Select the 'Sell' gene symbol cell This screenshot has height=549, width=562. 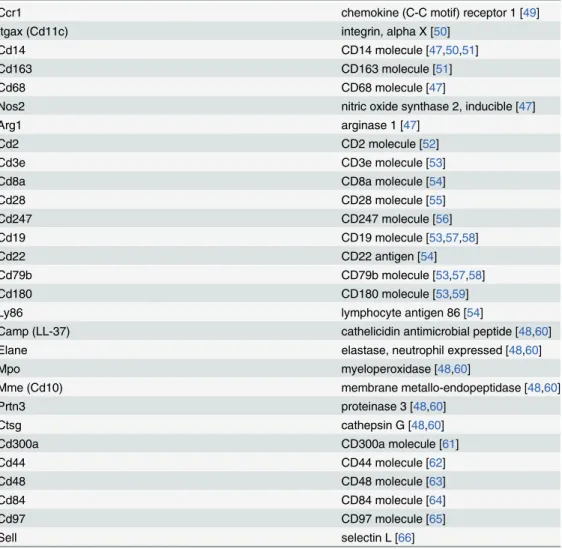[9, 538]
